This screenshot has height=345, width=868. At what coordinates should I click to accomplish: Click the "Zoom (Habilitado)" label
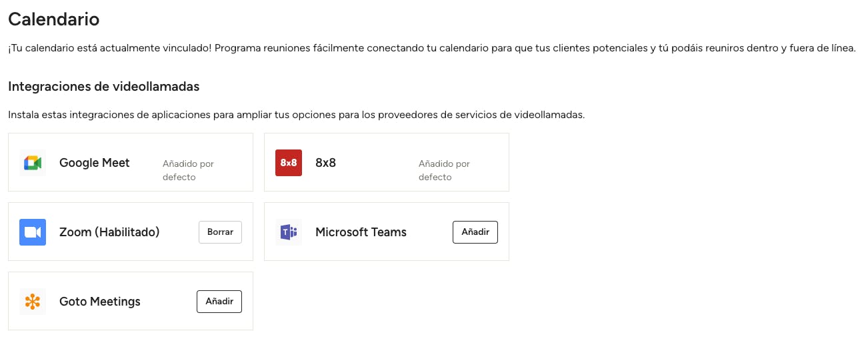[109, 232]
